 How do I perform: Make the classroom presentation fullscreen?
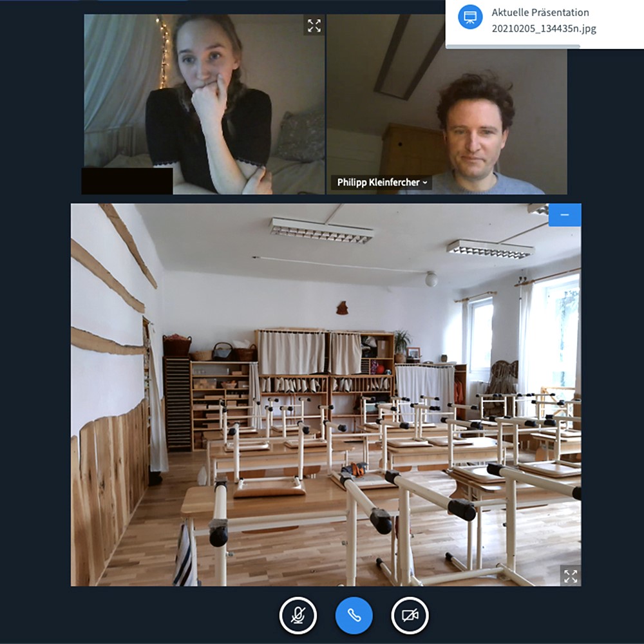point(570,575)
